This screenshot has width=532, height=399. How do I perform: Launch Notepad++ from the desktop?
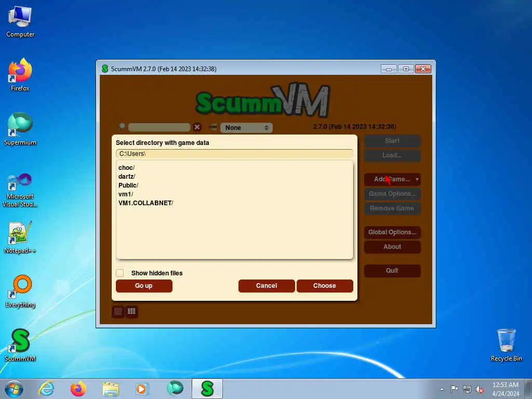pyautogui.click(x=20, y=237)
